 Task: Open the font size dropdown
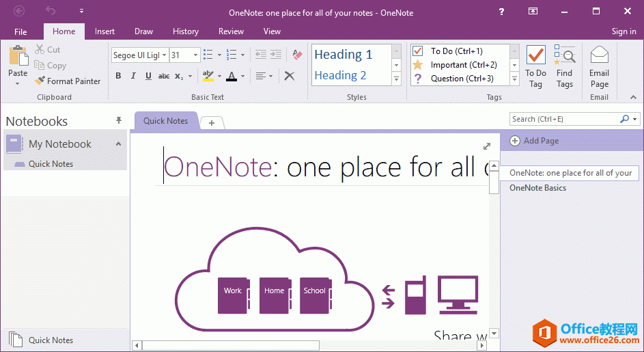[195, 55]
